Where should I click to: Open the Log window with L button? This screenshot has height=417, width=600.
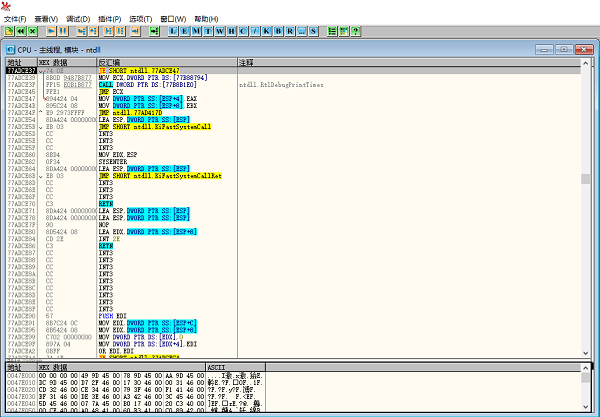click(x=172, y=31)
